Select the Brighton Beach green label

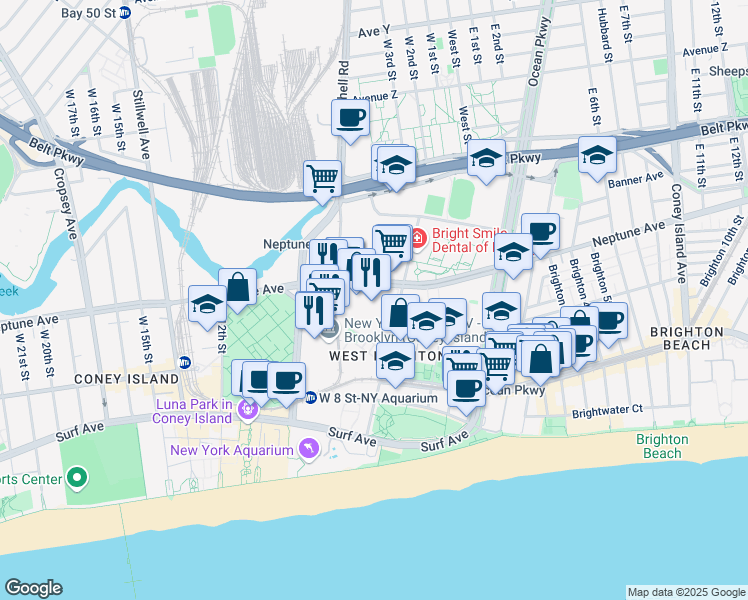click(662, 446)
